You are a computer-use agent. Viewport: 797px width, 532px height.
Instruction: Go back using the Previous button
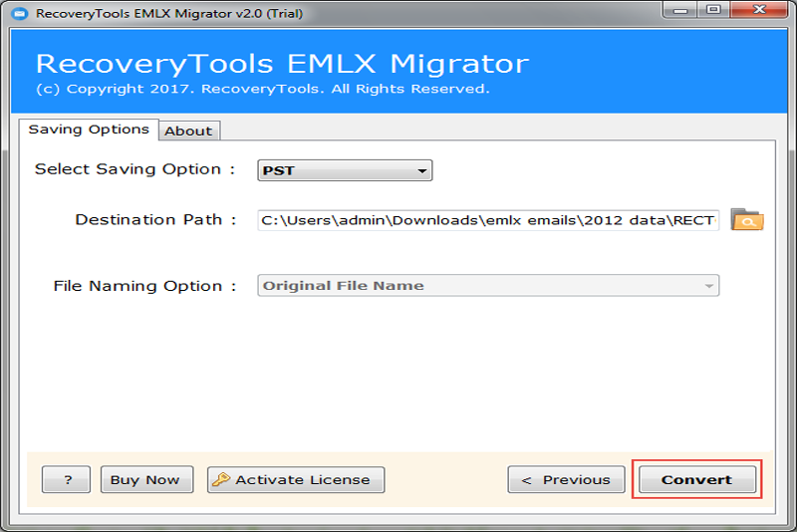tap(566, 479)
